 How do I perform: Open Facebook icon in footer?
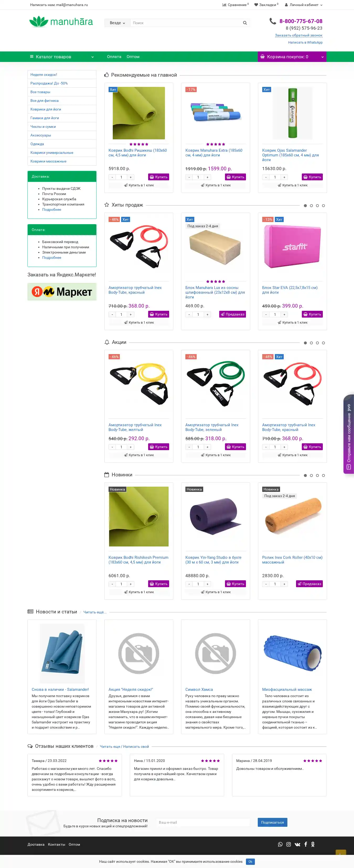tap(305, 844)
